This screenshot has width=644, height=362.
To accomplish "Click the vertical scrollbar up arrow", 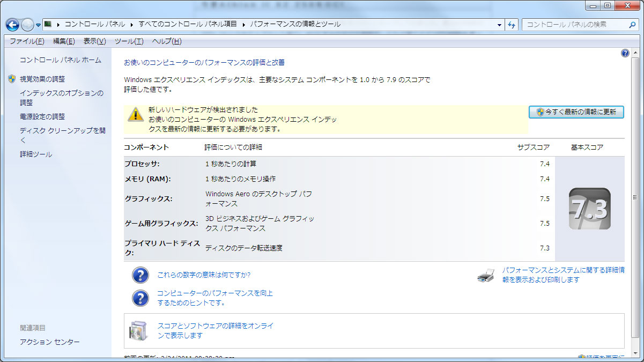I will click(635, 54).
